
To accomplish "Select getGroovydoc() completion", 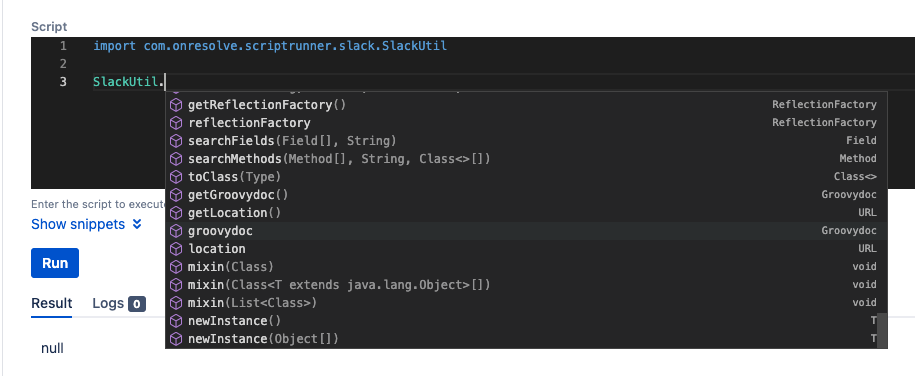I will point(238,195).
